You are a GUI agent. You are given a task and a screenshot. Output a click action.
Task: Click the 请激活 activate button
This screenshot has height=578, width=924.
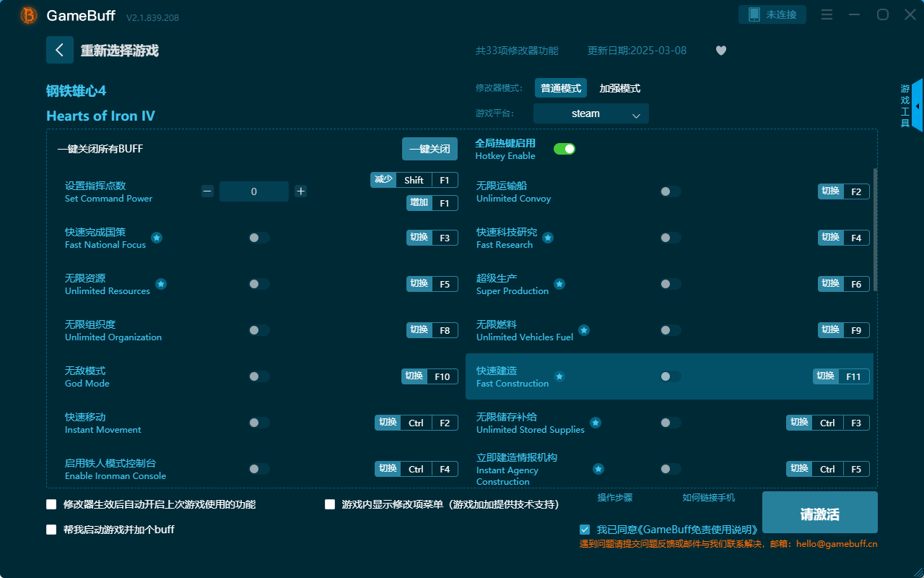(819, 512)
